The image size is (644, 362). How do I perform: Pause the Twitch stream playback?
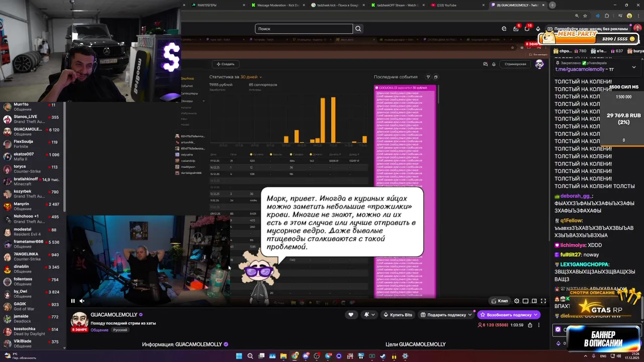pos(73,301)
